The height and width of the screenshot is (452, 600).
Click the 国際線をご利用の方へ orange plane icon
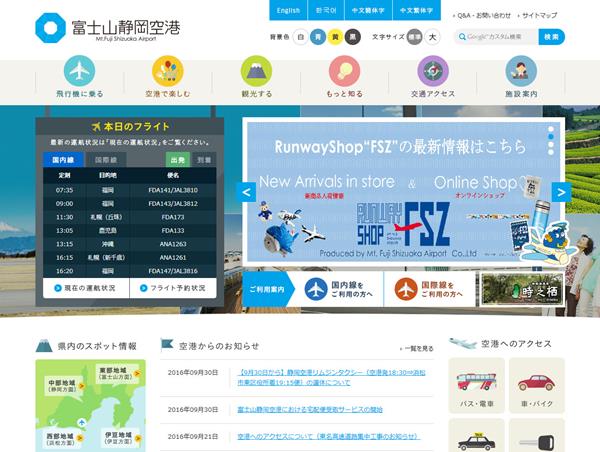pyautogui.click(x=406, y=289)
